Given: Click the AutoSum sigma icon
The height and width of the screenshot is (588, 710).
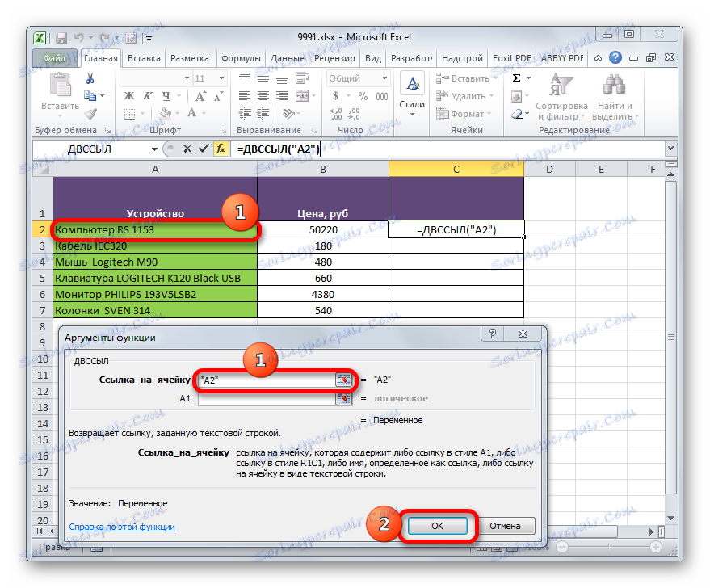Looking at the screenshot, I should [x=516, y=78].
